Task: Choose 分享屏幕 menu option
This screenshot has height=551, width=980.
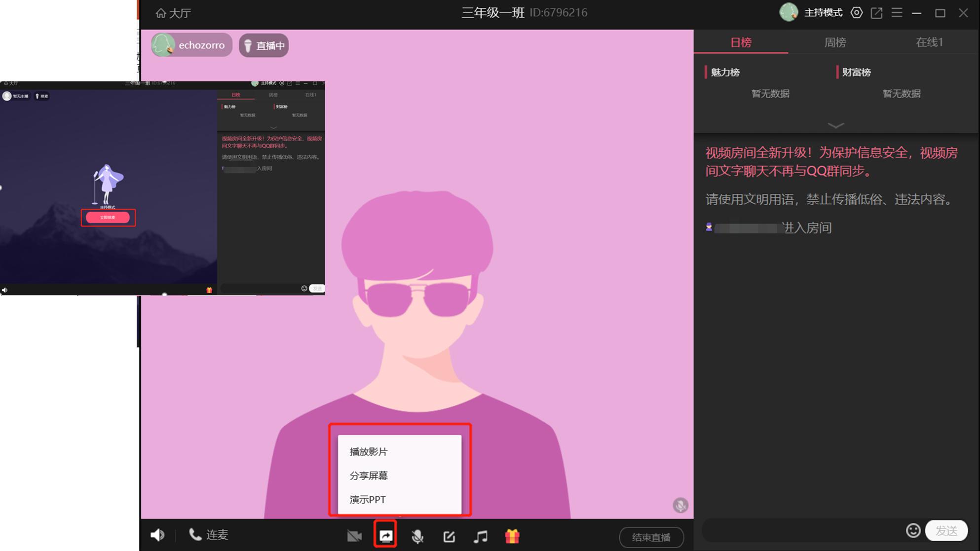Action: tap(369, 476)
